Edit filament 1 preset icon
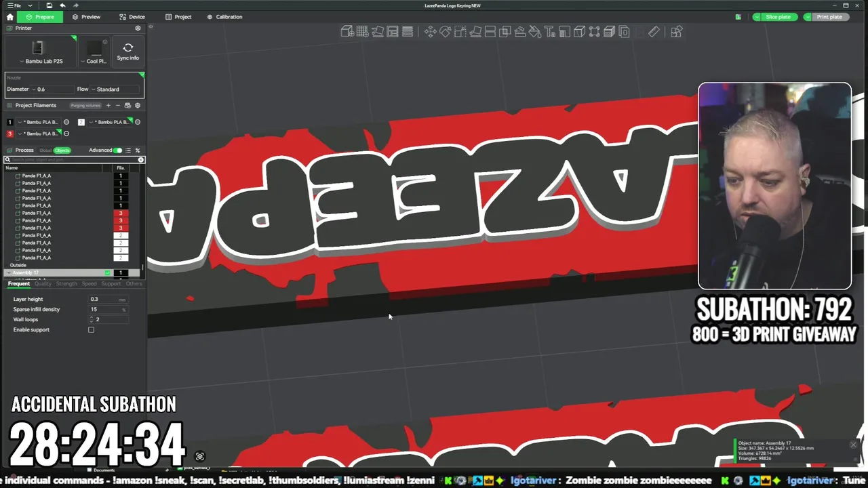Screen dimensions: 868x488 [x=66, y=122]
